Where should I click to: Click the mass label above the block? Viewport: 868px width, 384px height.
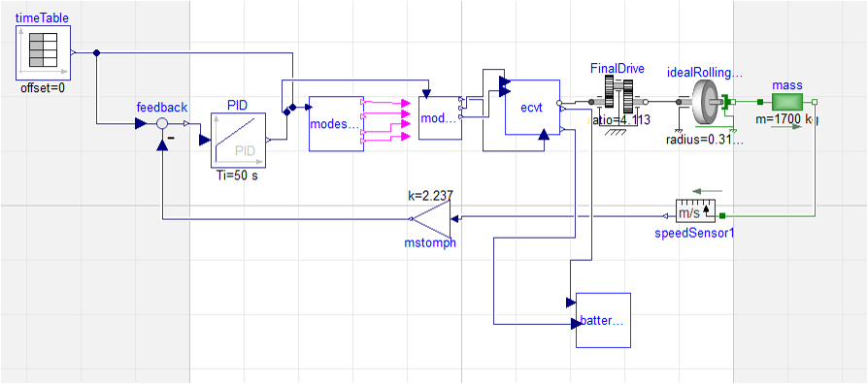787,85
